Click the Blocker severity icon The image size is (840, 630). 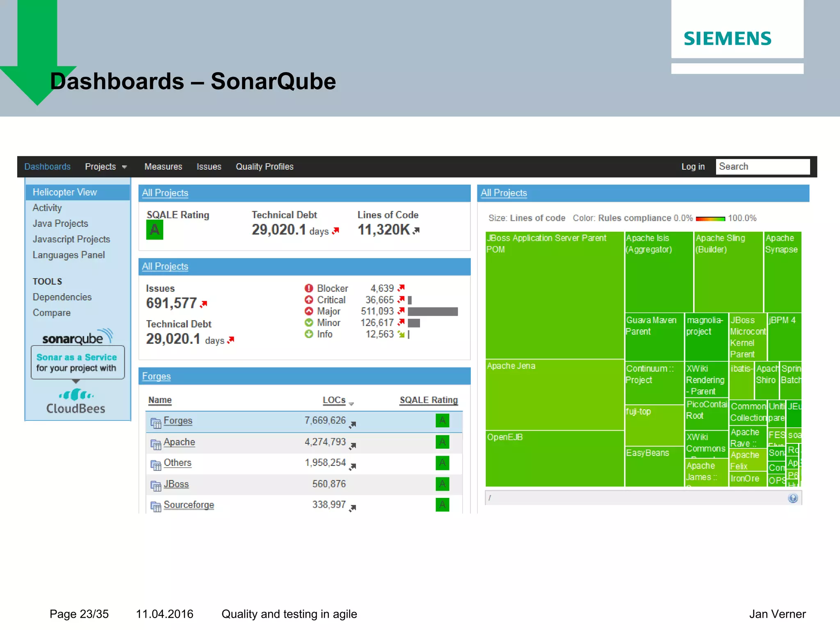coord(309,288)
